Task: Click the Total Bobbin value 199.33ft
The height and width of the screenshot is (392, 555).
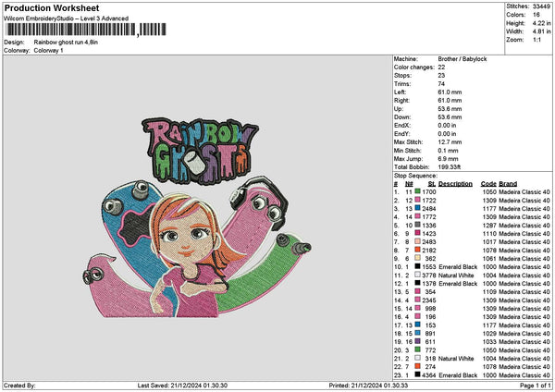Action: coord(449,167)
